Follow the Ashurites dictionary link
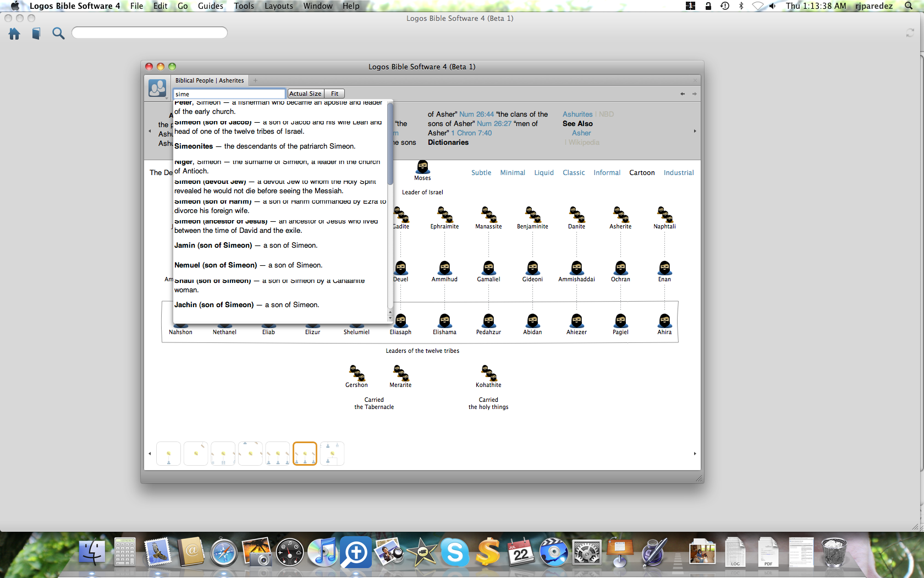Viewport: 924px width, 578px height. (x=577, y=114)
